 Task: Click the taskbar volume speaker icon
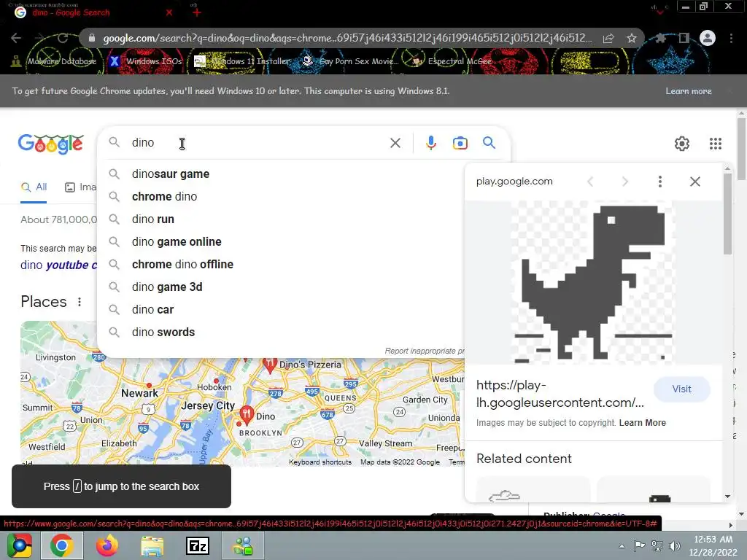coord(675,546)
